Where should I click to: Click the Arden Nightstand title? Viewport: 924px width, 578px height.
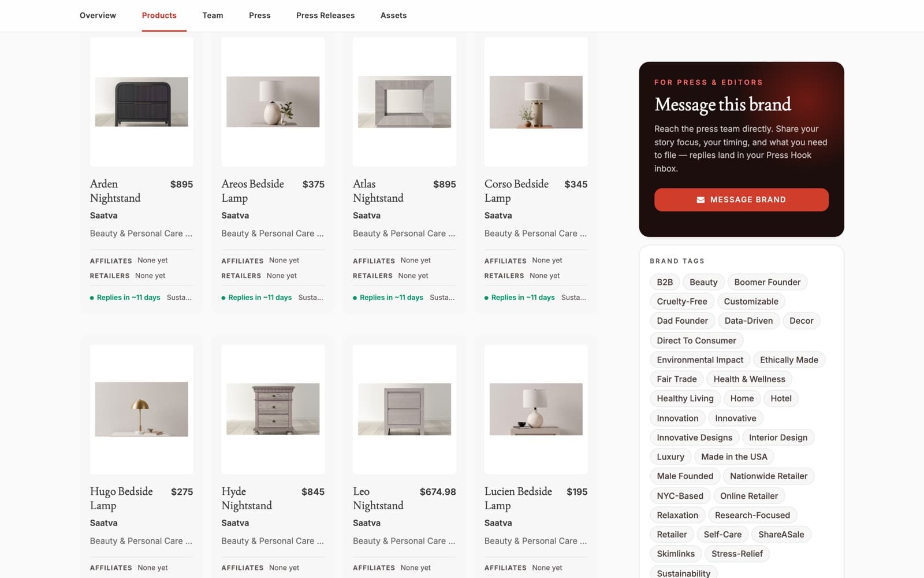(115, 191)
